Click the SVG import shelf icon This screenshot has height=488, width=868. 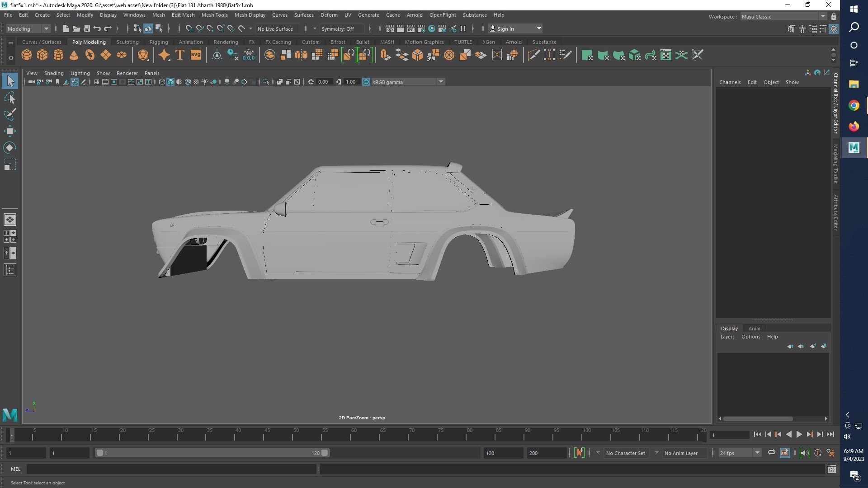click(196, 55)
